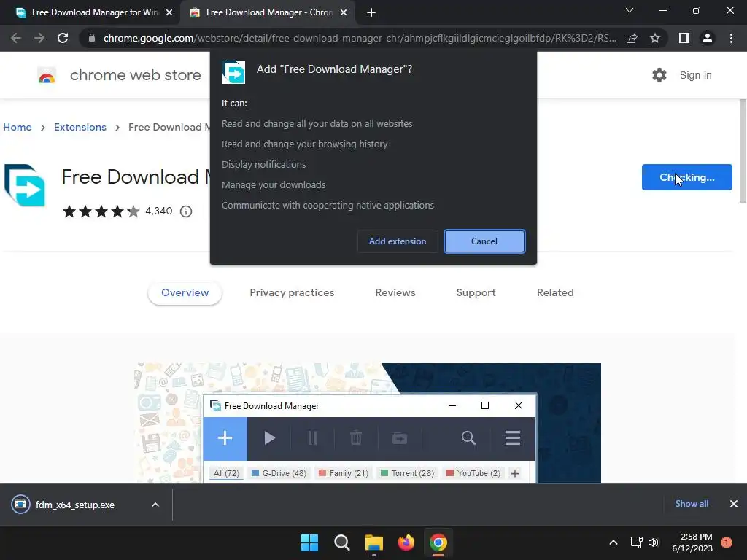Open a new browser tab

click(371, 12)
